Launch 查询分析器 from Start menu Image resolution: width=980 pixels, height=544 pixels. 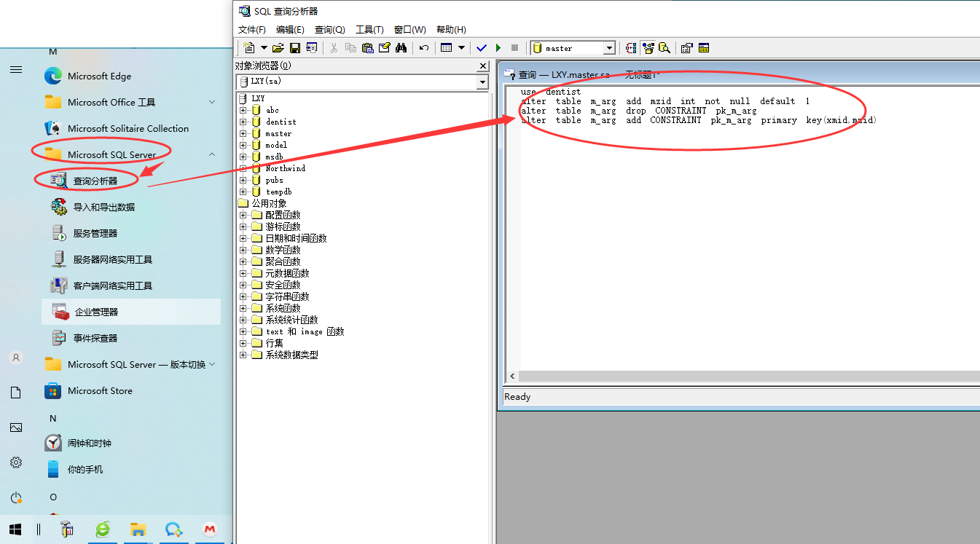click(x=95, y=181)
